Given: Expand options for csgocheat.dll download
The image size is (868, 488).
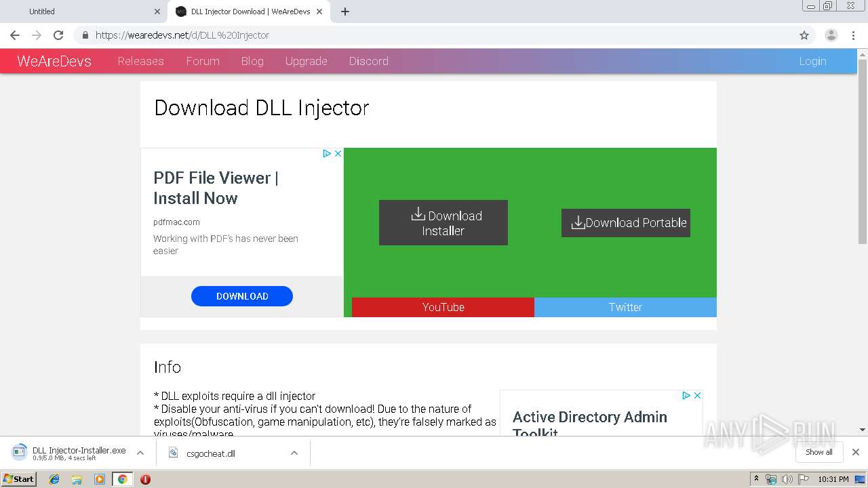Looking at the screenshot, I should 294,453.
